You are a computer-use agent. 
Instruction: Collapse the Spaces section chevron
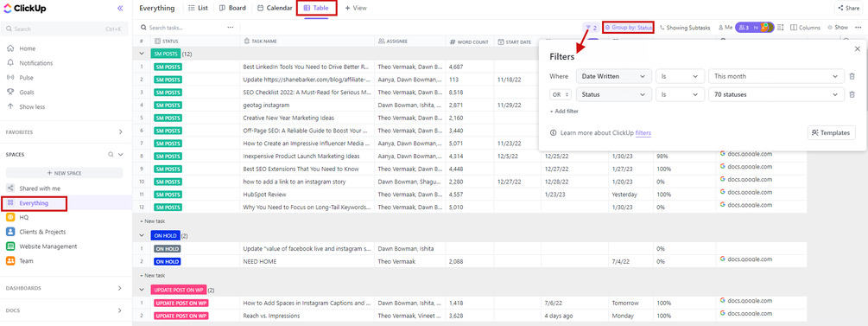(x=121, y=155)
